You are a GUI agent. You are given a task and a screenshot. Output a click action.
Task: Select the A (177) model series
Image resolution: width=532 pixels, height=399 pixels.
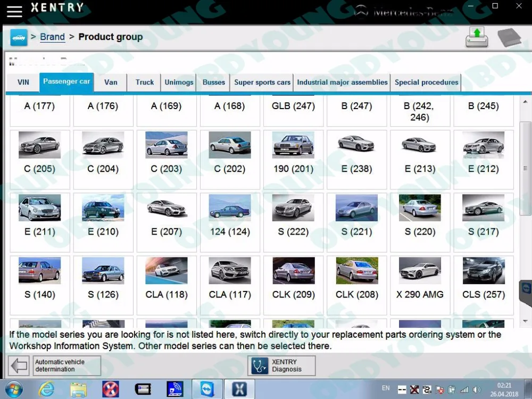(x=40, y=111)
